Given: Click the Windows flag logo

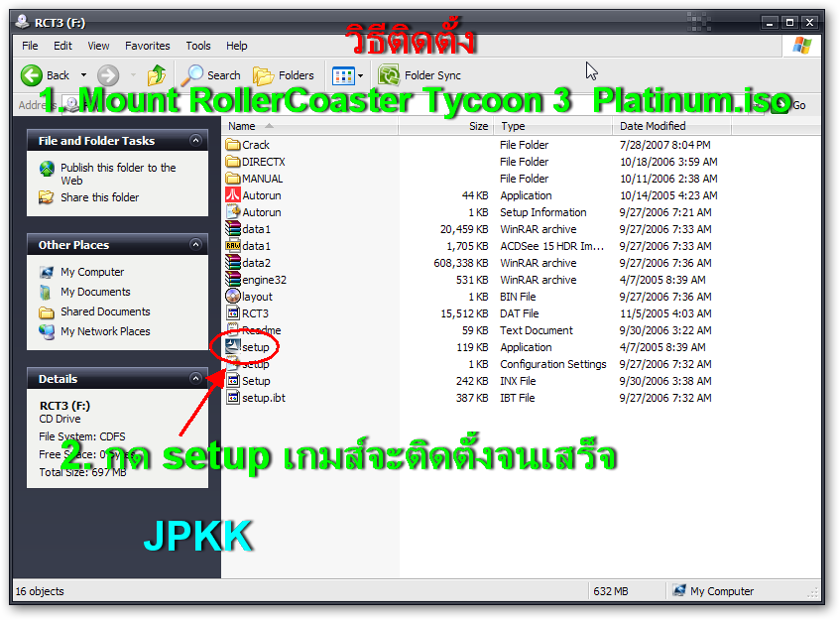Looking at the screenshot, I should coord(801,46).
